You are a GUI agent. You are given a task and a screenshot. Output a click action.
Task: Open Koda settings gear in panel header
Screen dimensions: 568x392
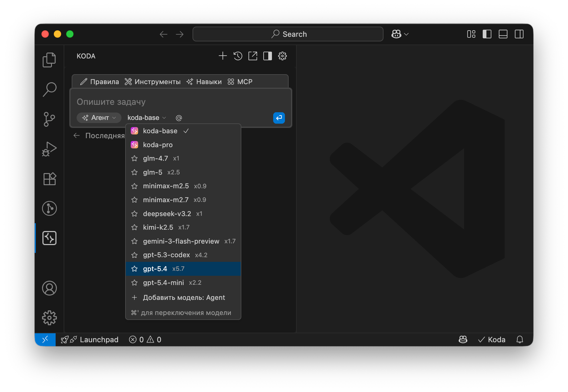(282, 56)
